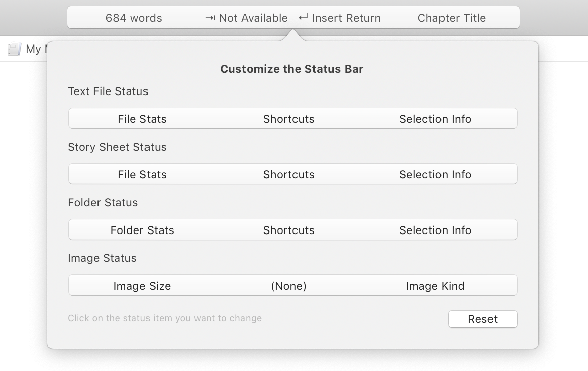Change the (None) item under Image Status
This screenshot has height=371, width=588.
pyautogui.click(x=289, y=286)
